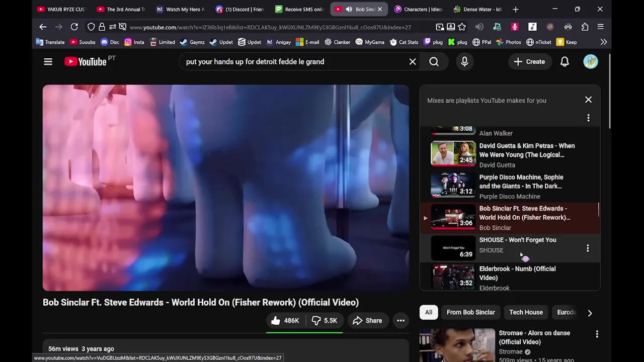The height and width of the screenshot is (362, 644).
Task: Open the YouTube hamburger guide menu
Action: (x=48, y=62)
